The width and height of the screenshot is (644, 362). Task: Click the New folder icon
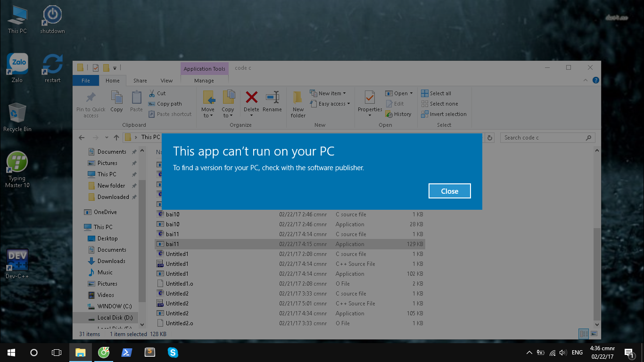pos(298,104)
